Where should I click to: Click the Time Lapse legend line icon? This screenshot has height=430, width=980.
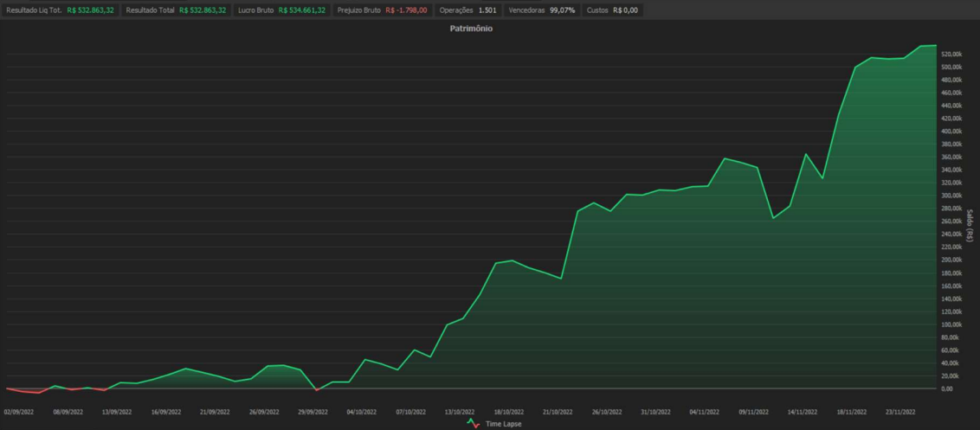473,424
